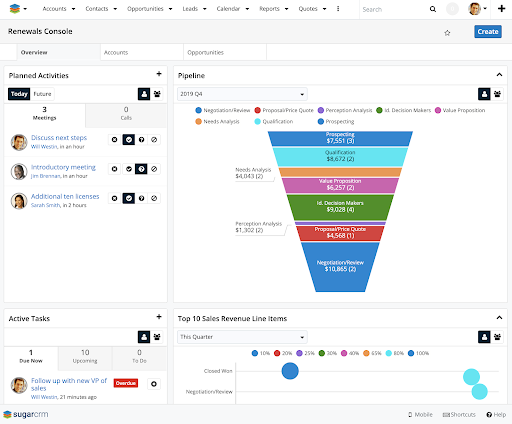The image size is (512, 424).
Task: Decline Discuss next steps meeting
Action: (114, 140)
